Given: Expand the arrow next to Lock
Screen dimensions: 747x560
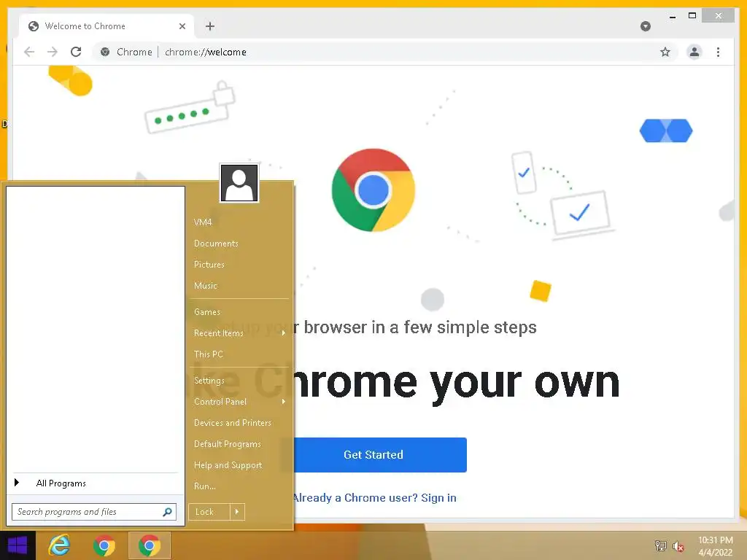Looking at the screenshot, I should pos(237,512).
